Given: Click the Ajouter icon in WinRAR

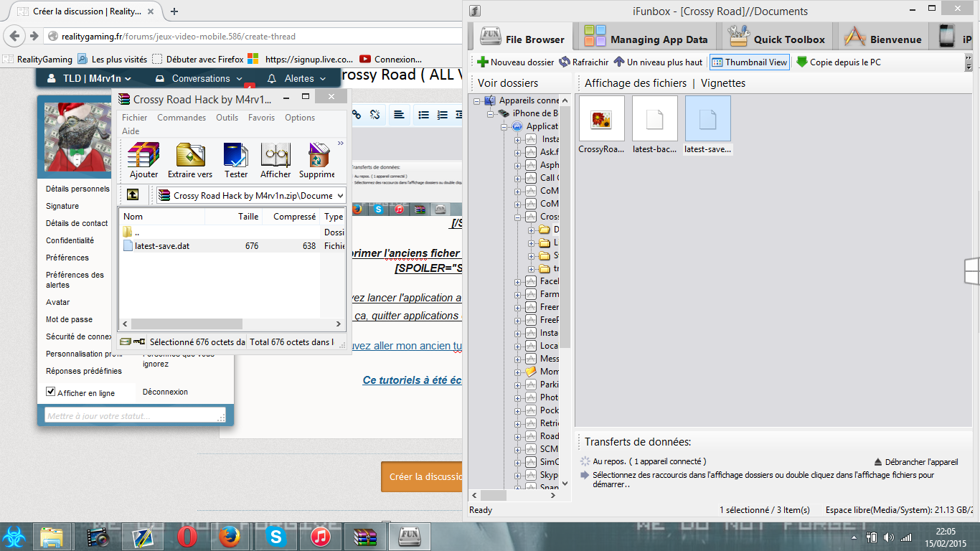Looking at the screenshot, I should point(143,161).
